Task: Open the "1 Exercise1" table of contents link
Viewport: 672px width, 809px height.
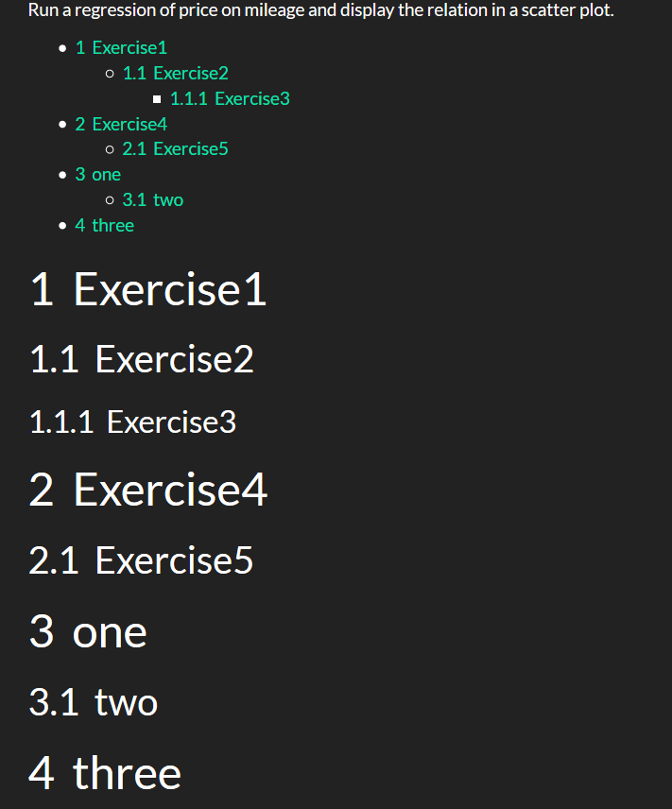Action: pos(121,47)
